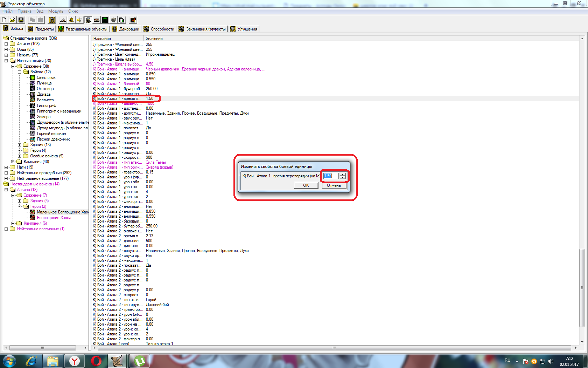Screen dimensions: 588x368
Task: Click the New file toolbar icon
Action: click(4, 20)
